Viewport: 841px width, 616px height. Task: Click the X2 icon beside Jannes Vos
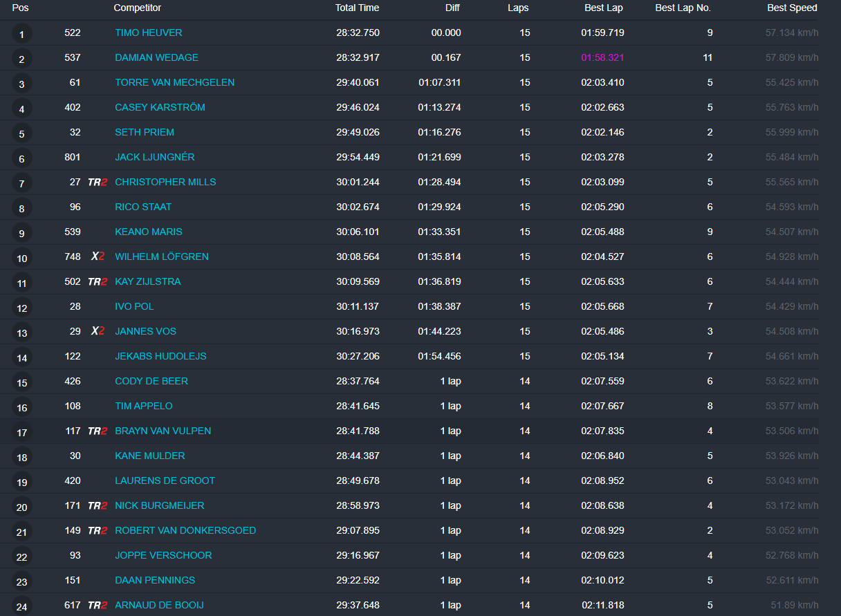(98, 331)
